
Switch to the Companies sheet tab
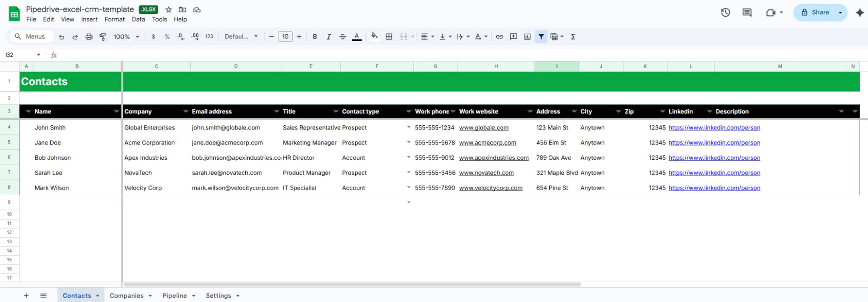130,295
